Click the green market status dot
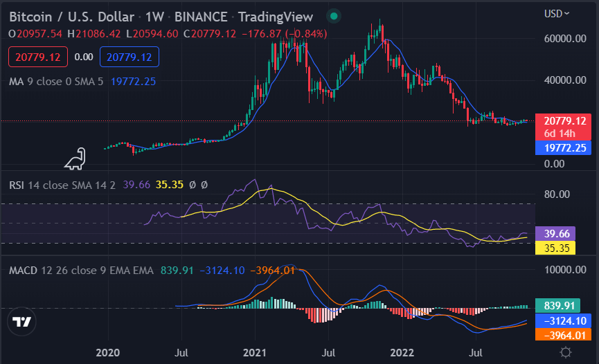The width and height of the screenshot is (599, 364). click(x=334, y=16)
